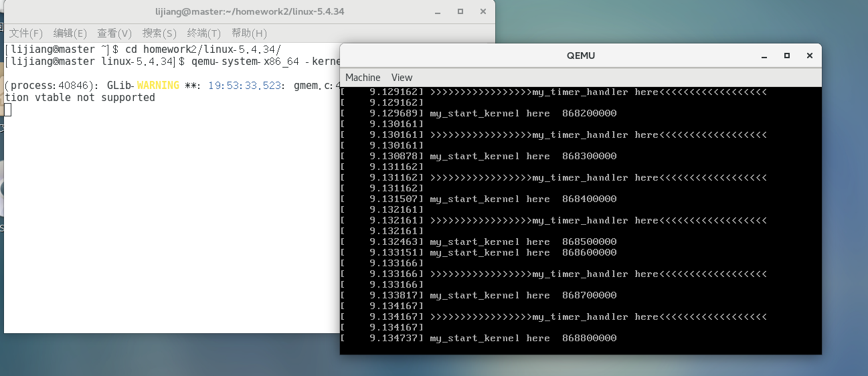This screenshot has width=868, height=376.
Task: Click the timestamp 9.129689 in QEMU
Action: point(395,114)
